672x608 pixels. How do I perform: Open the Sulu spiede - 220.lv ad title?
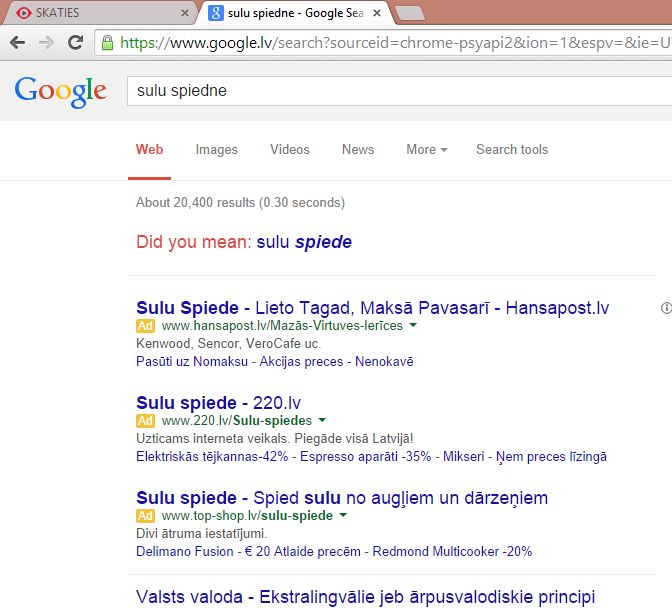pyautogui.click(x=219, y=403)
